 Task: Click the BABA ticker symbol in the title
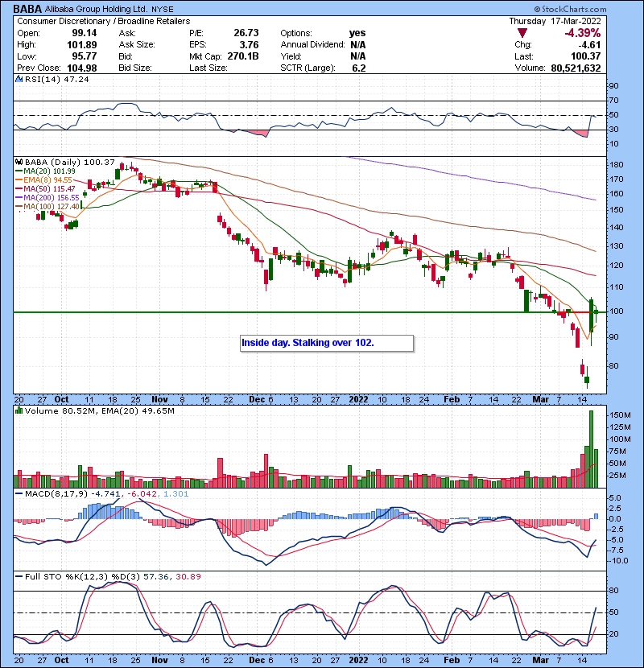(x=27, y=9)
